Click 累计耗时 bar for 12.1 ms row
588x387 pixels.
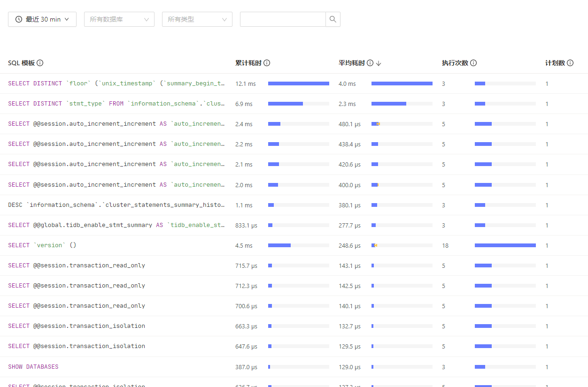click(298, 83)
